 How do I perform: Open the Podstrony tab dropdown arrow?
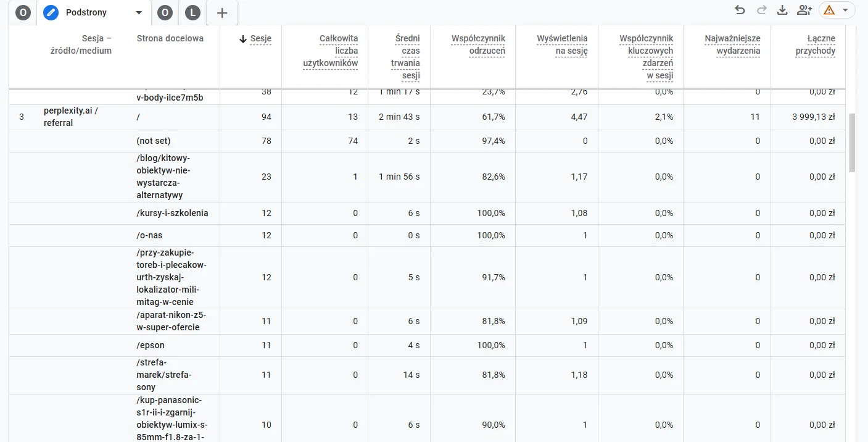tap(139, 13)
